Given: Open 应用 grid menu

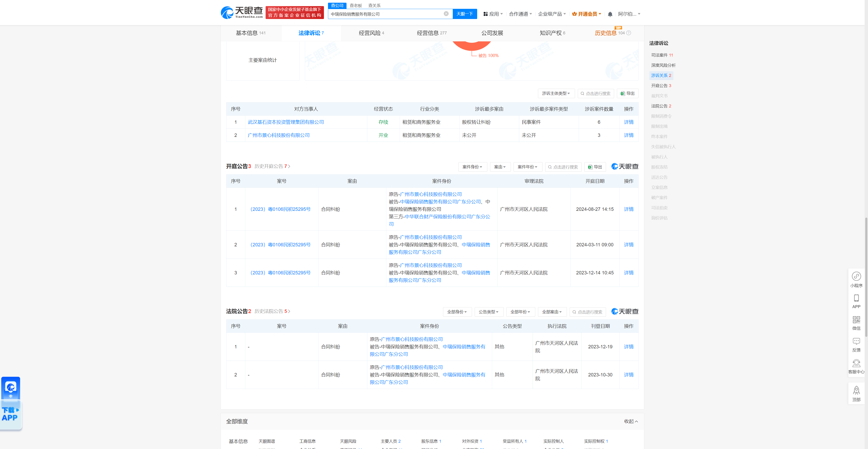Looking at the screenshot, I should click(493, 14).
